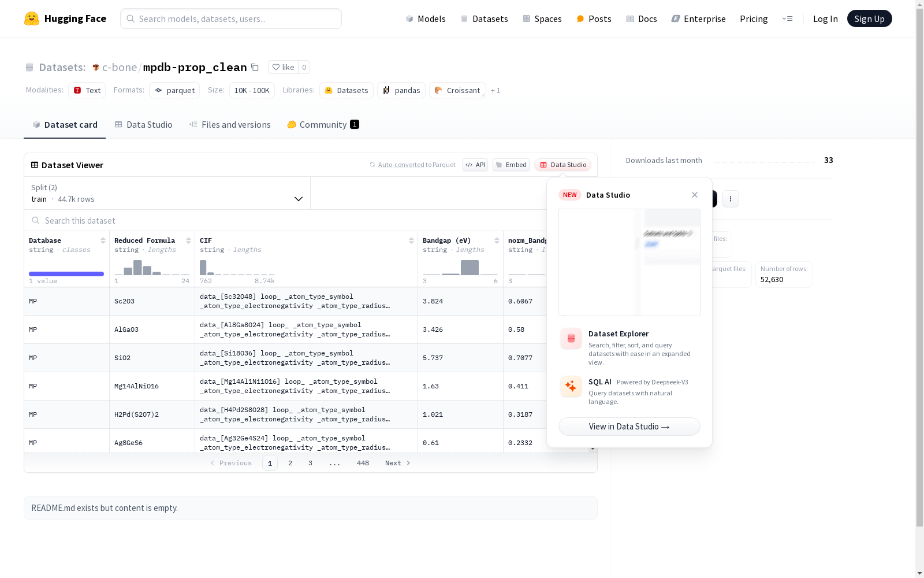Open Models in the top navigation
This screenshot has width=924, height=578.
[x=426, y=18]
